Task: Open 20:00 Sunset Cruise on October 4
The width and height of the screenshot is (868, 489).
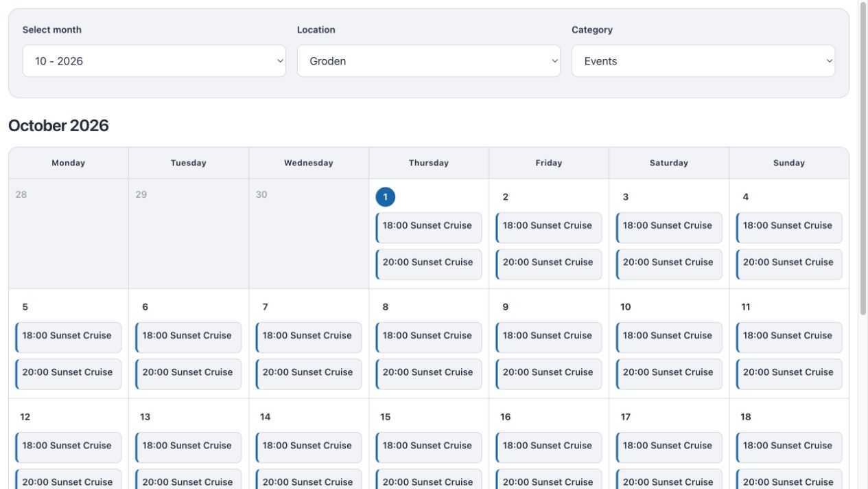Action: 789,264
